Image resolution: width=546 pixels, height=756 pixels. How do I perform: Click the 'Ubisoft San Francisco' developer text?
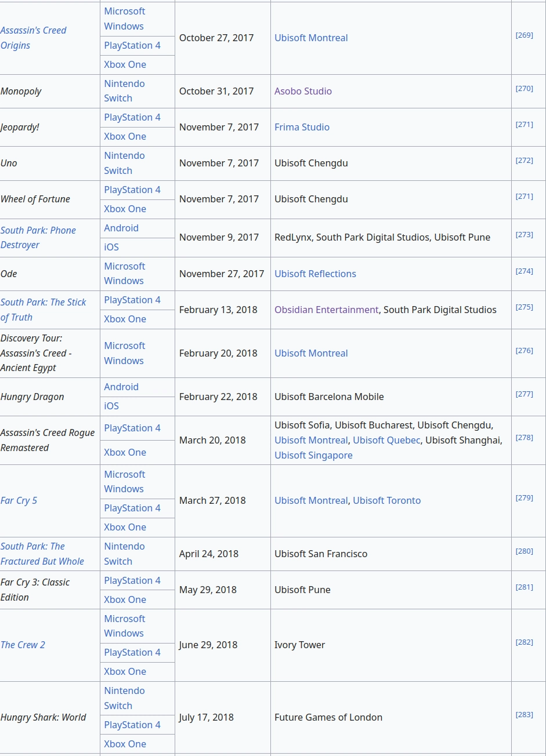321,554
